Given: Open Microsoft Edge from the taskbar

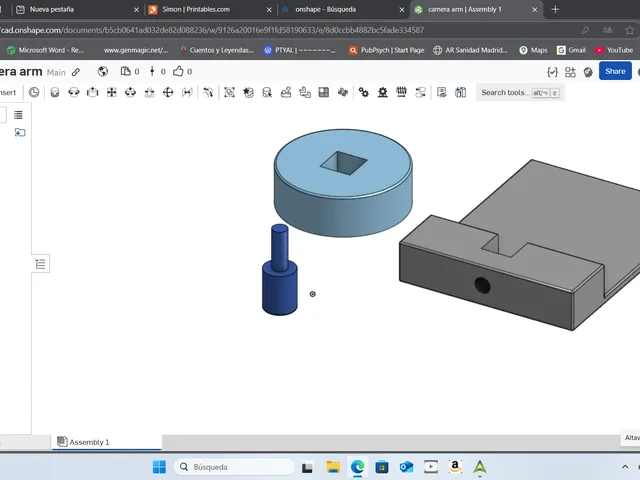Looking at the screenshot, I should tap(358, 467).
